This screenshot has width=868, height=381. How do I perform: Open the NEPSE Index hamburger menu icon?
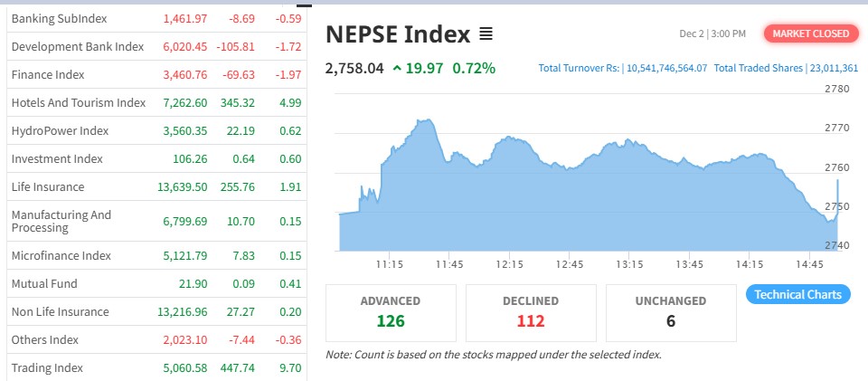[x=486, y=34]
